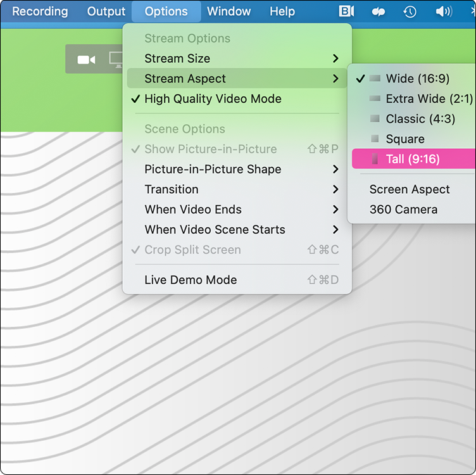476x475 pixels.
Task: Click the Creative Cloud menu bar icon
Action: [379, 11]
